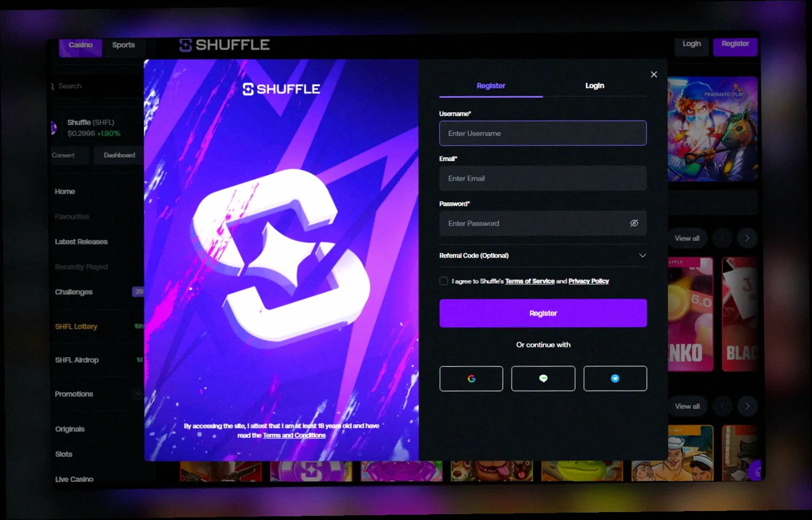Viewport: 812px width, 520px height.
Task: Open Latest Releases in the sidebar
Action: (81, 242)
